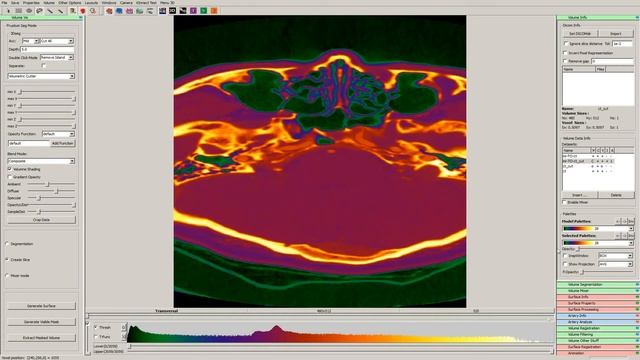
Task: Click first arrow button beside Model Palettes
Action: tap(619, 221)
